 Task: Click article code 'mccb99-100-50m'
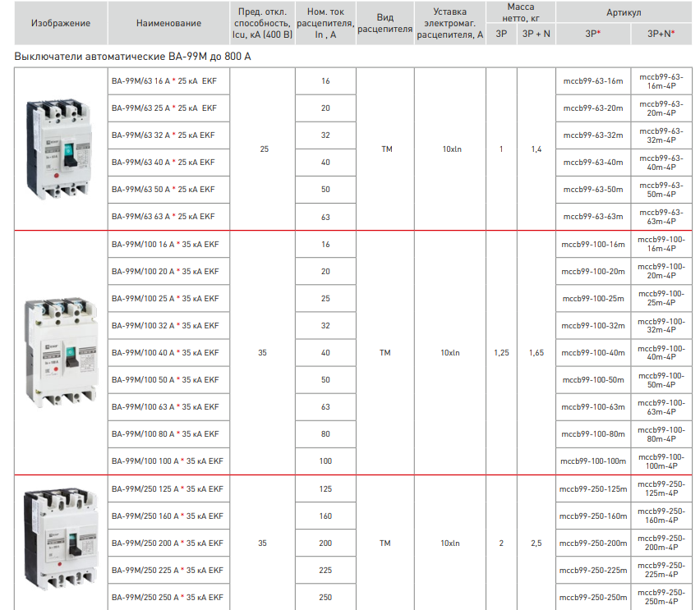593,380
